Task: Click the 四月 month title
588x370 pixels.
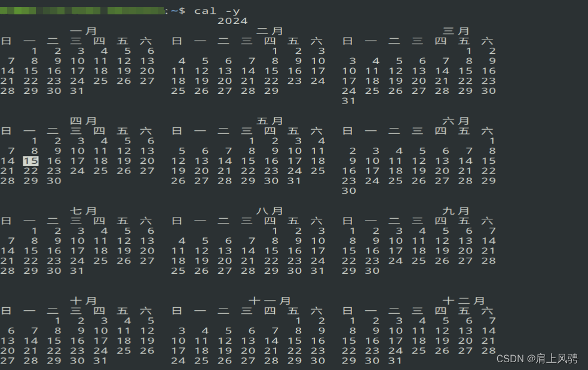Action: 83,121
